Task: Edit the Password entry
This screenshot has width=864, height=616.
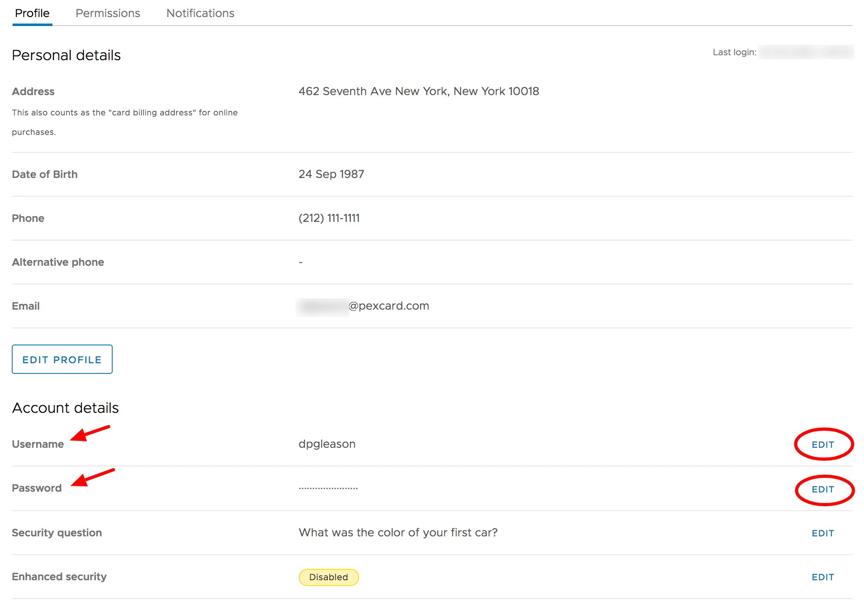Action: point(823,489)
